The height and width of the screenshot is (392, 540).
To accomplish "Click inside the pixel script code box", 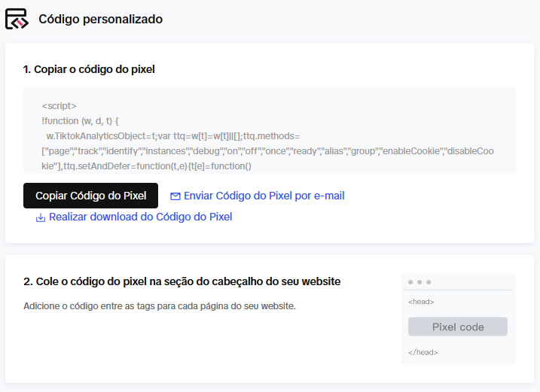I will pyautogui.click(x=270, y=130).
